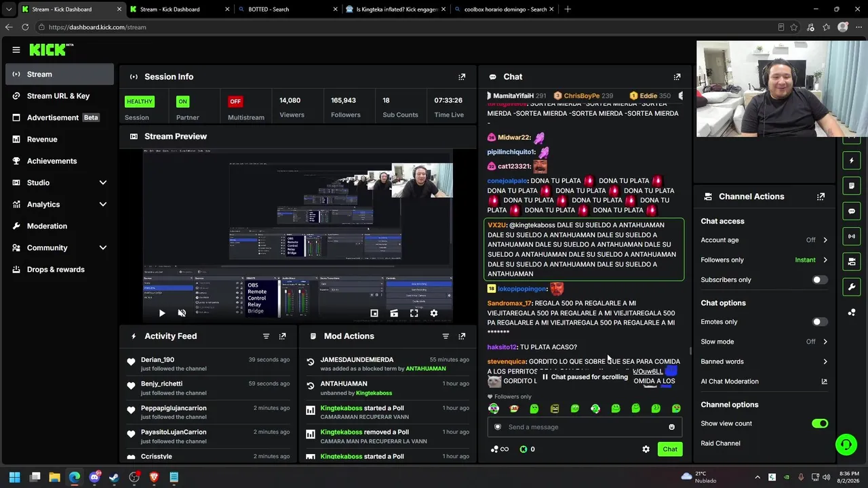Viewport: 868px width, 488px height.
Task: Open Achievements page
Action: [59, 161]
